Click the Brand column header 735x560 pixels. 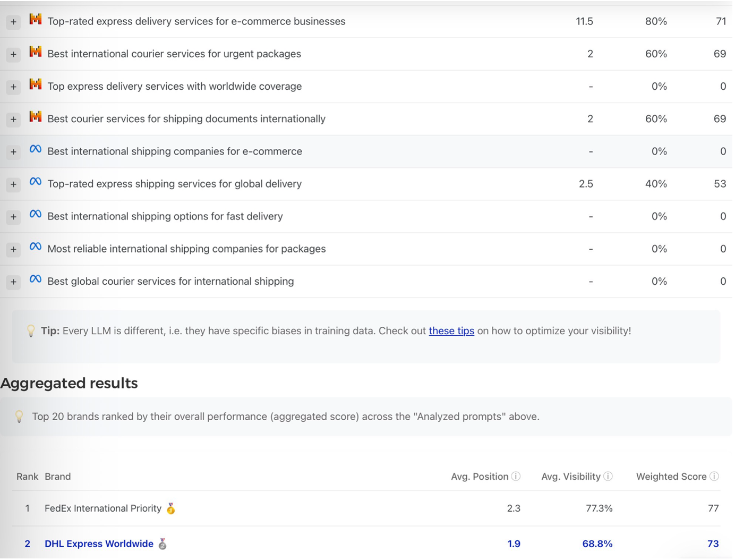[58, 477]
